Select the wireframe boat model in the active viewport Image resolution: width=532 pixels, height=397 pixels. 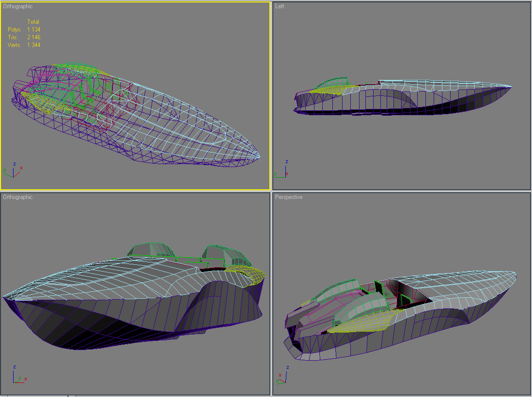(136, 114)
